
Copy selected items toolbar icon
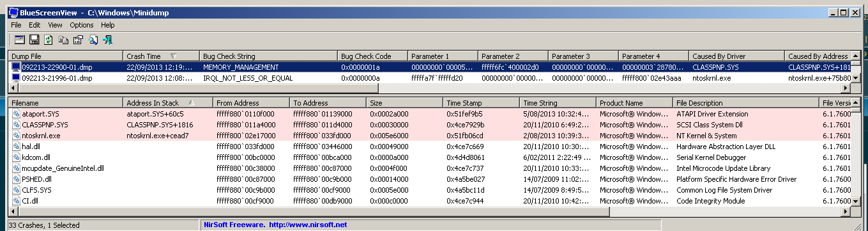tap(63, 40)
